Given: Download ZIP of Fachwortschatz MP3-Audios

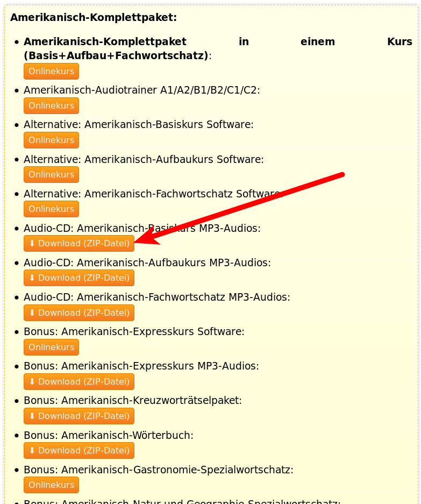Looking at the screenshot, I should tap(79, 313).
